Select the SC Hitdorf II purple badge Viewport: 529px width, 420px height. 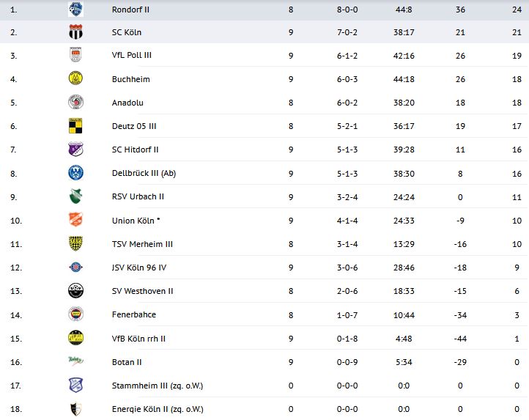tap(75, 150)
